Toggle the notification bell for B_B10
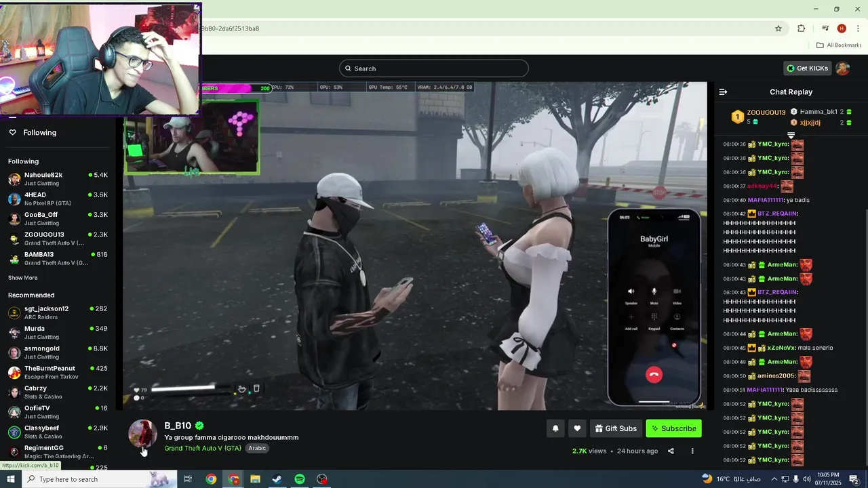The image size is (868, 488). pyautogui.click(x=555, y=428)
